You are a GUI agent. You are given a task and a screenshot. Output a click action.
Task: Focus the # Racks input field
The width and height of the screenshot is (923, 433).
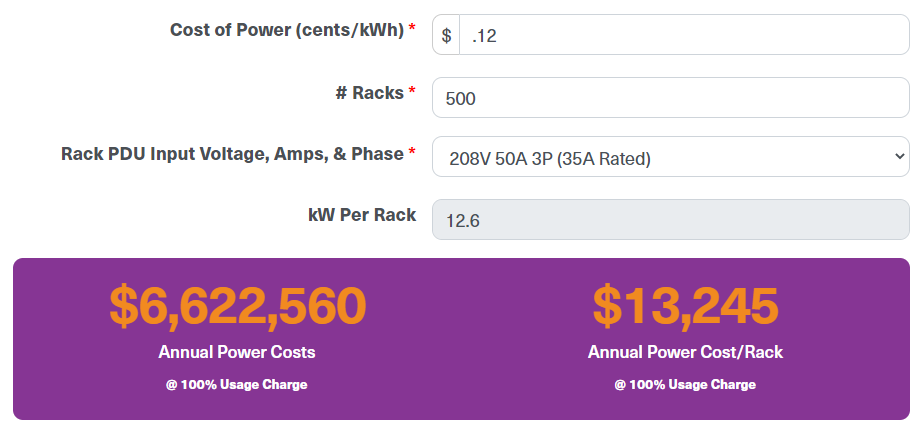tap(670, 98)
